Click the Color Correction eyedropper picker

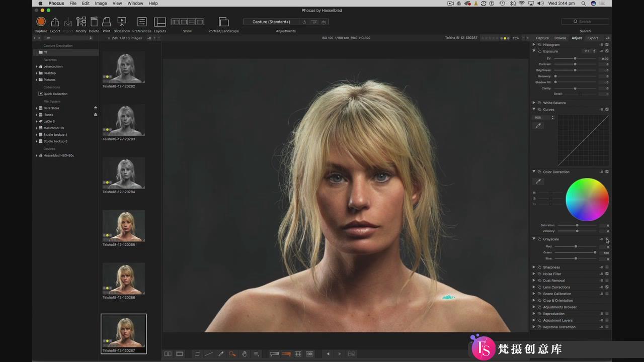tap(538, 182)
